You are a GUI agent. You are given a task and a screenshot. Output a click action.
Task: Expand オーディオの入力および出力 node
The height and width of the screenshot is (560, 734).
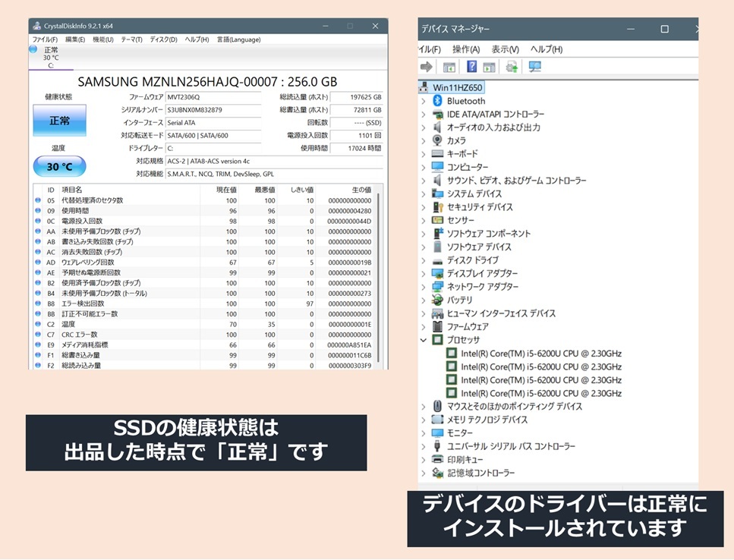point(424,127)
